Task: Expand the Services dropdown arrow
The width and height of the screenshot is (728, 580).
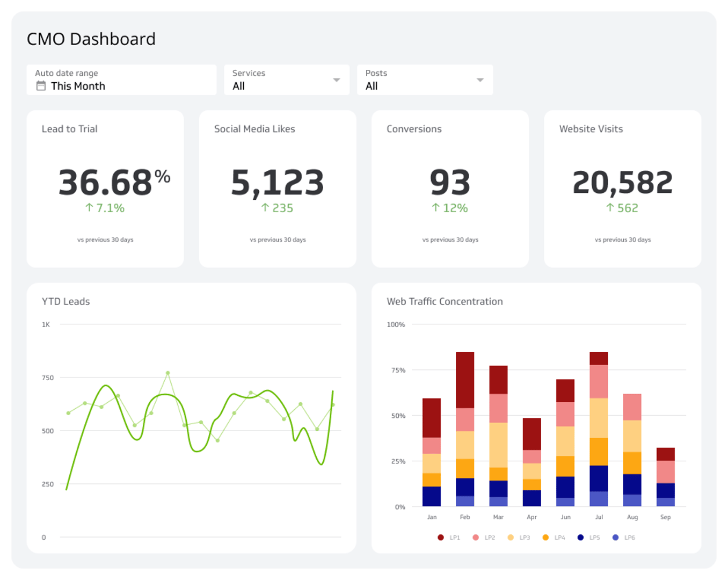Action: point(337,80)
